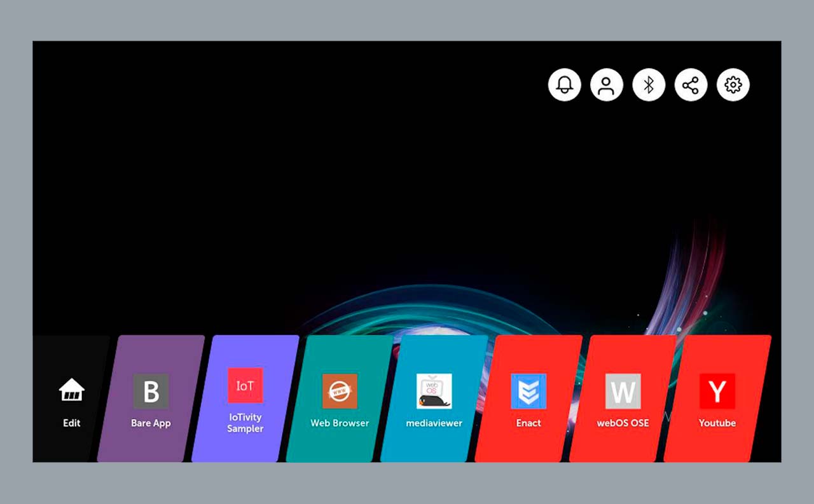Click the share icon in top bar
This screenshot has width=814, height=504.
pyautogui.click(x=691, y=85)
